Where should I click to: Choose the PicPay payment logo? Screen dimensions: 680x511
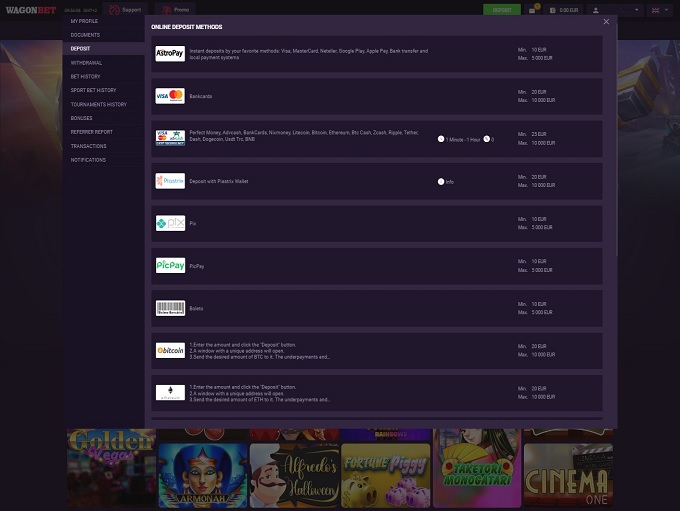pos(170,266)
